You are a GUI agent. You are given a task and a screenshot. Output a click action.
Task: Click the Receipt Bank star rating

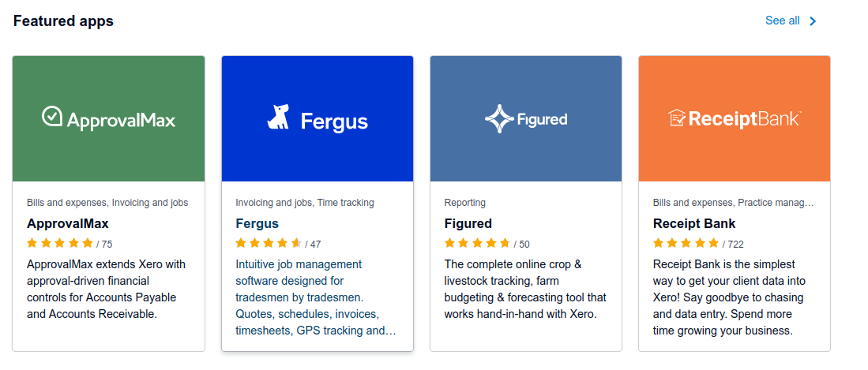coord(686,243)
